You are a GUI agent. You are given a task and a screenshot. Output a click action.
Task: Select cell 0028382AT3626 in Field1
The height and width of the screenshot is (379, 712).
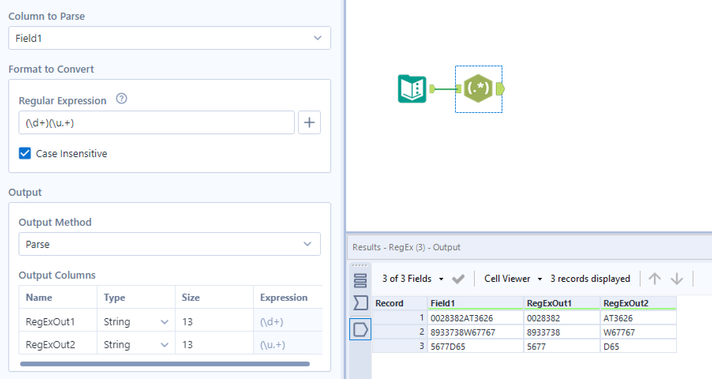pos(475,318)
